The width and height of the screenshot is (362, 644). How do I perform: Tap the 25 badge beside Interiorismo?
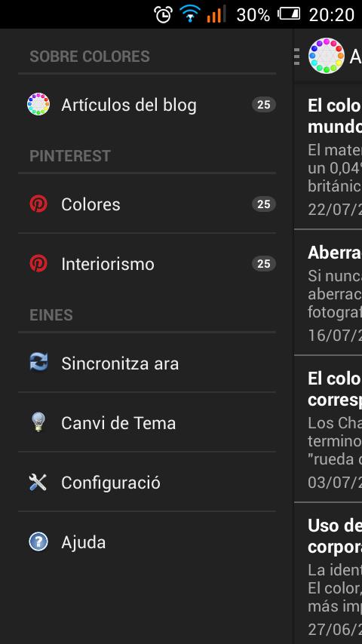pyautogui.click(x=264, y=264)
